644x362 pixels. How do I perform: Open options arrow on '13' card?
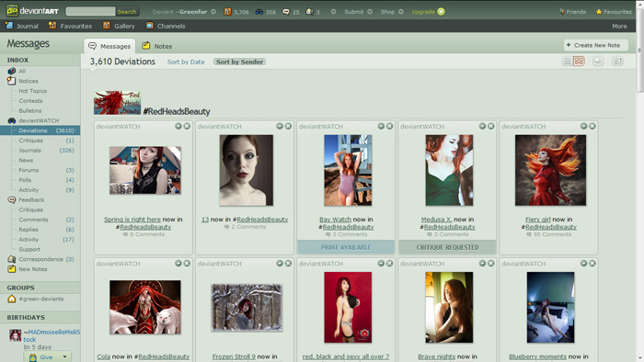point(280,126)
